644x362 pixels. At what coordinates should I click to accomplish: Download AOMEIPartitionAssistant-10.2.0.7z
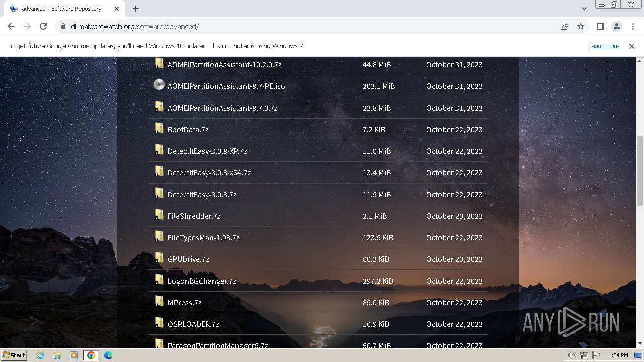click(224, 65)
